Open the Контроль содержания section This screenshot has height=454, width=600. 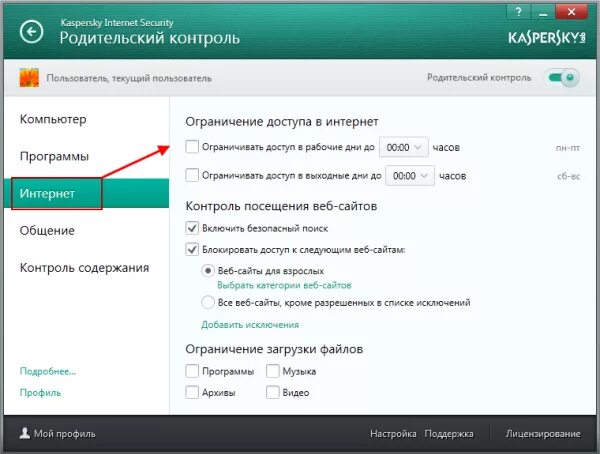[x=84, y=268]
